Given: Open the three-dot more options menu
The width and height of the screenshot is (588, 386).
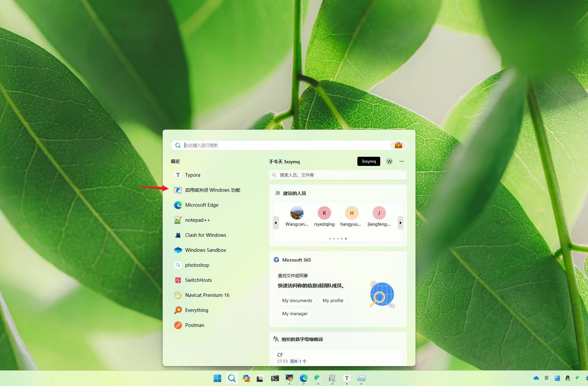Looking at the screenshot, I should [402, 161].
